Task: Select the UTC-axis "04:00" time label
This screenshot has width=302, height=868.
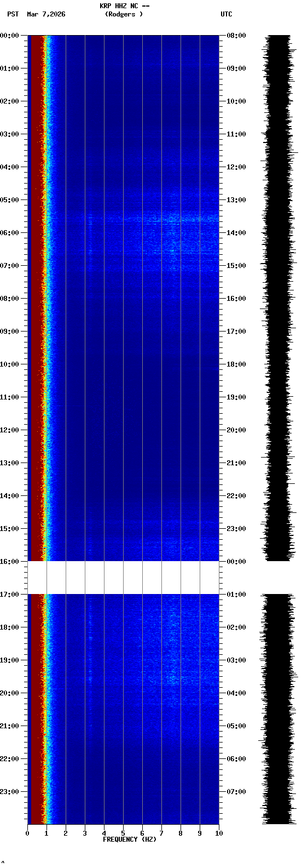Action: 236,693
